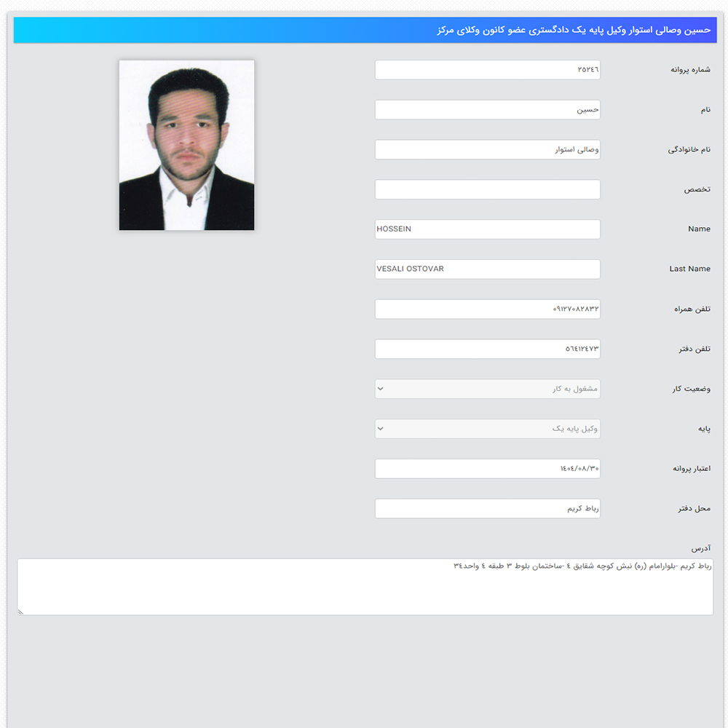Click the lawyer's profile photo
Image resolution: width=728 pixels, height=728 pixels.
(186, 146)
